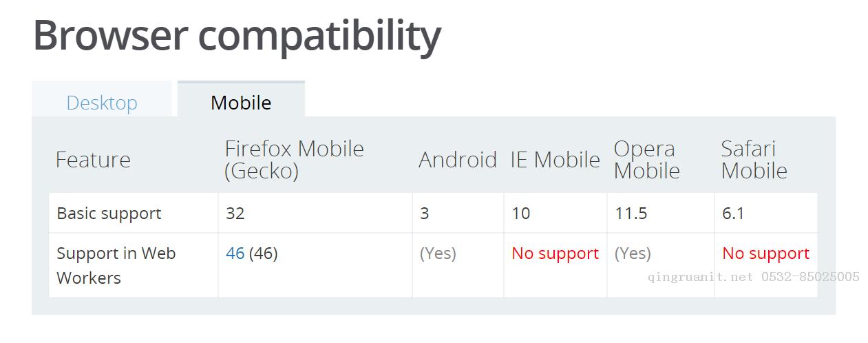
Task: Click the IE Mobile basic support value 10
Action: (521, 214)
